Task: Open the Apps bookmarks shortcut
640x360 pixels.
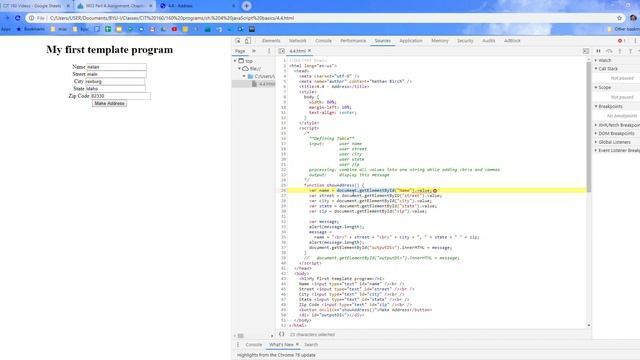Action: click(6, 29)
